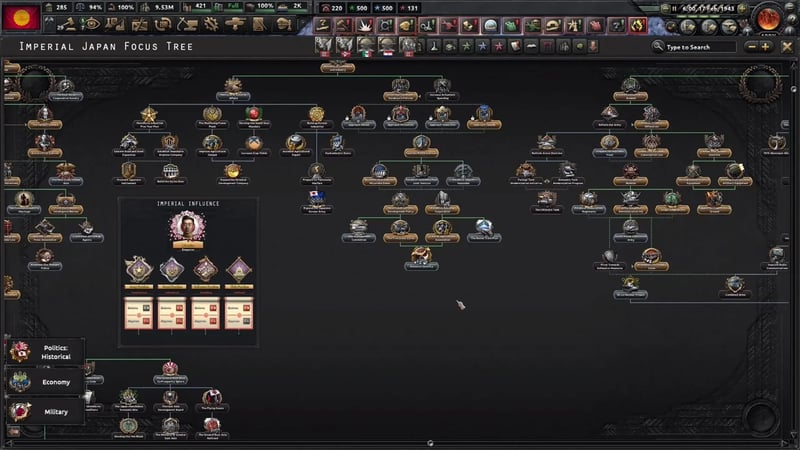
Task: Click the factory count 421
Action: pos(201,7)
